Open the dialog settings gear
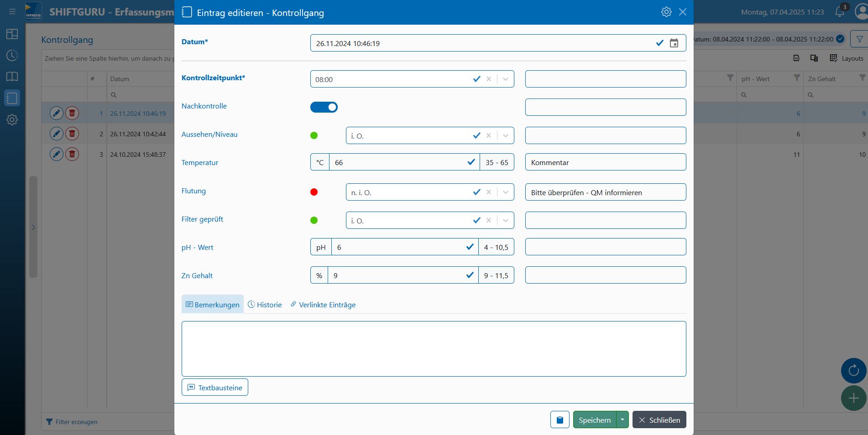The image size is (868, 435). pos(666,12)
